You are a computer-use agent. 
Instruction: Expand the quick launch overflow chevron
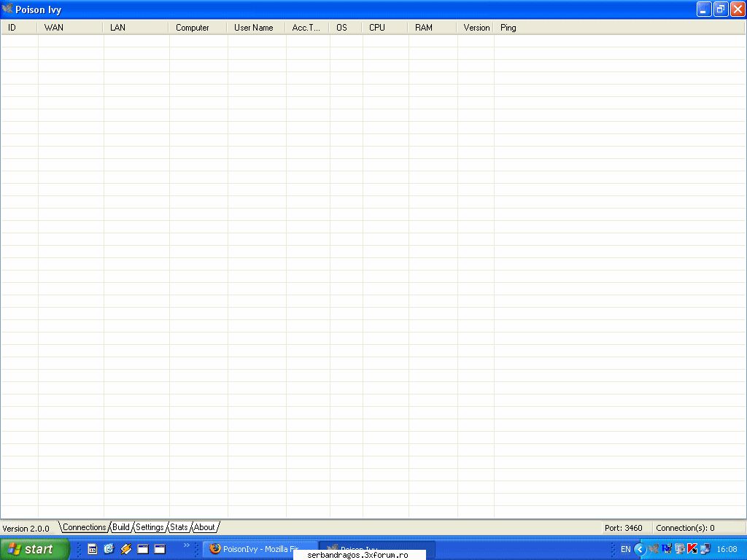tap(186, 545)
